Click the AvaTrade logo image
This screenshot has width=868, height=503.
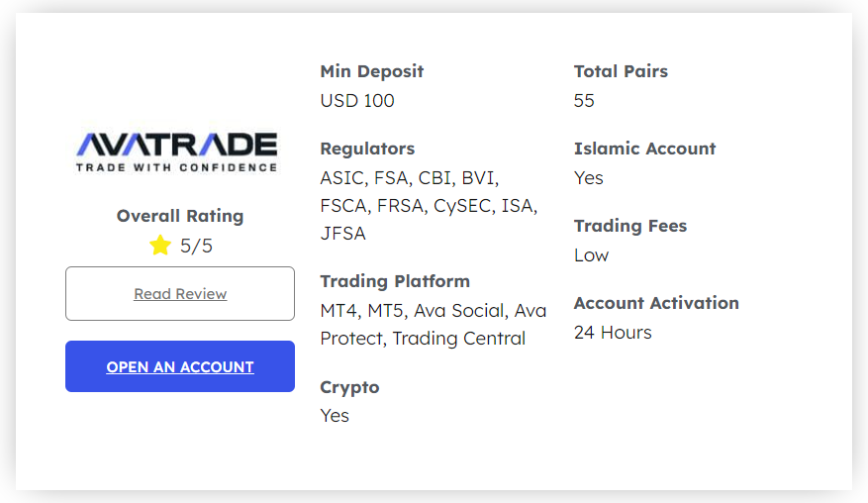176,151
